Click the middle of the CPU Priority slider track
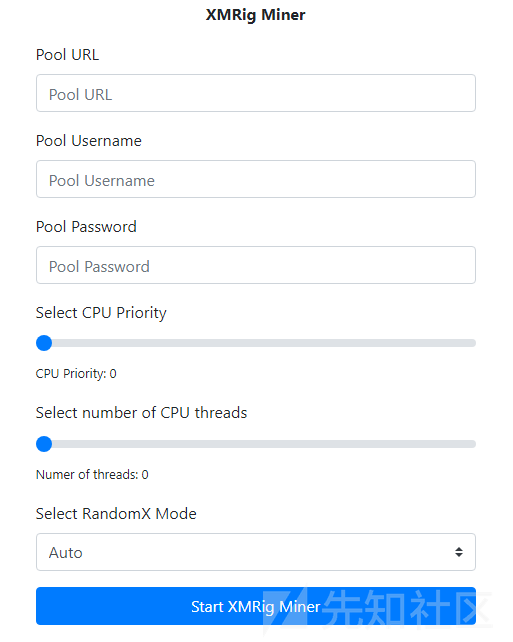 click(255, 343)
